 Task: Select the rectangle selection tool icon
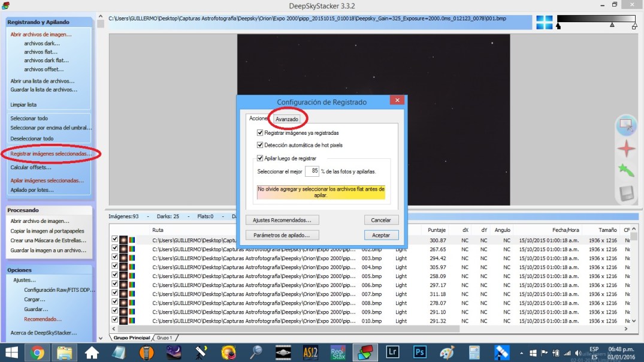click(x=625, y=125)
